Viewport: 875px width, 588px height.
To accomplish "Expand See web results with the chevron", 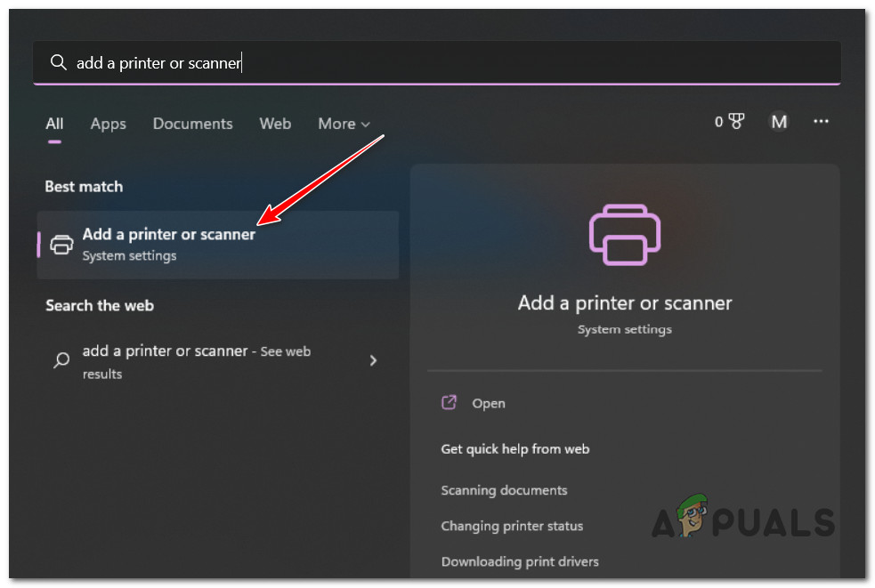I will 373,361.
